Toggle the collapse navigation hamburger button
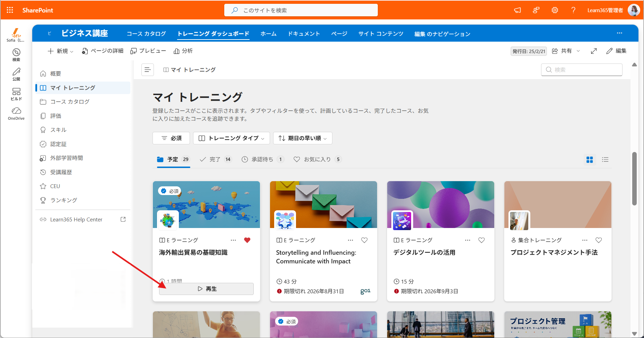The height and width of the screenshot is (338, 644). pyautogui.click(x=148, y=70)
